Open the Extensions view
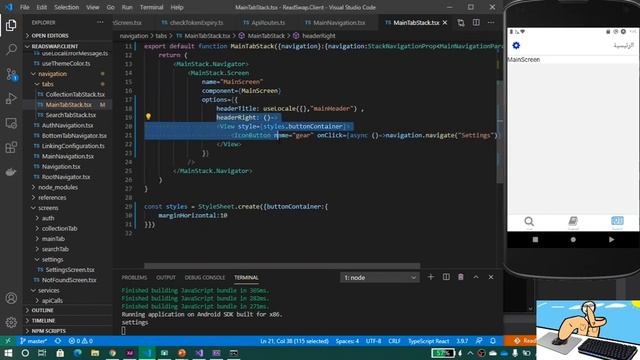Screen dimensions: 640x360 (x=11, y=147)
